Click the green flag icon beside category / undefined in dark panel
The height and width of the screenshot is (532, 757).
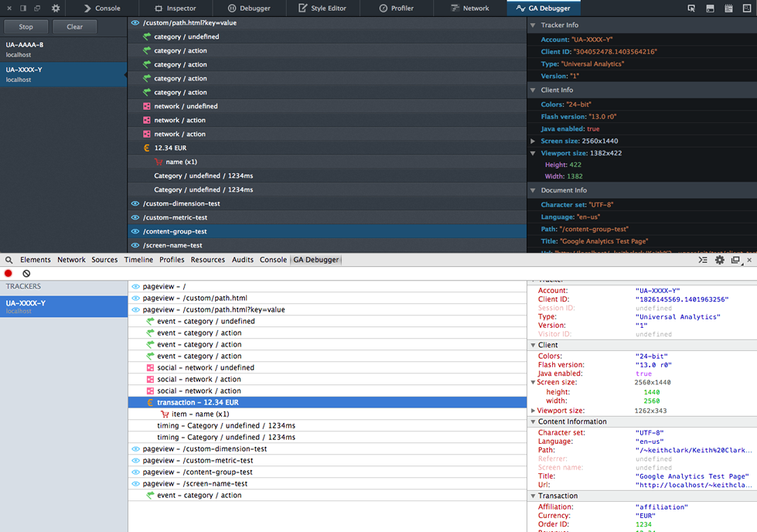coord(147,36)
